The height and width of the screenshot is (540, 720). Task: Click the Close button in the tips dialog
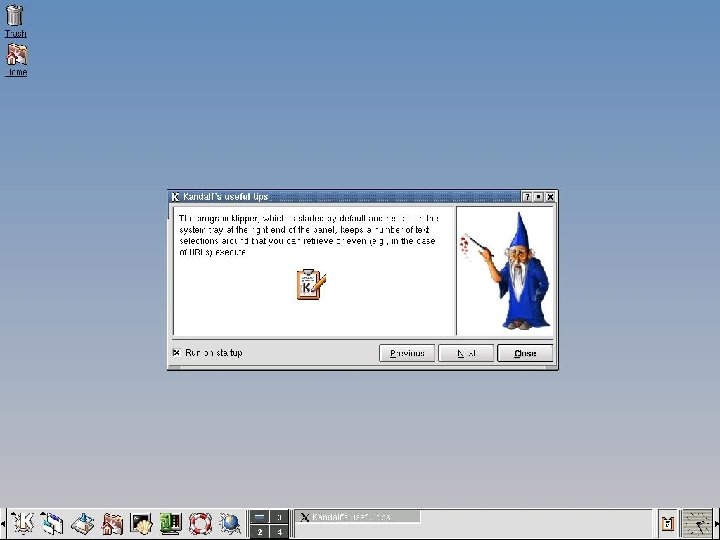[x=525, y=353]
